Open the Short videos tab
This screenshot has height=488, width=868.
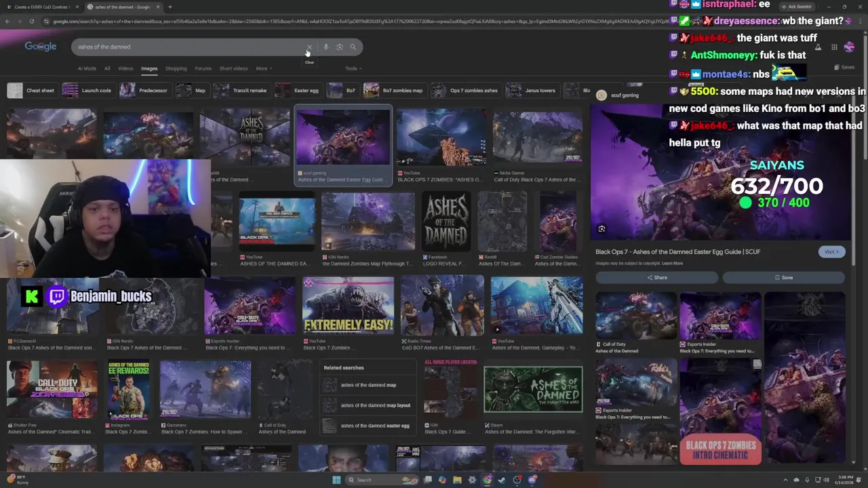[233, 68]
